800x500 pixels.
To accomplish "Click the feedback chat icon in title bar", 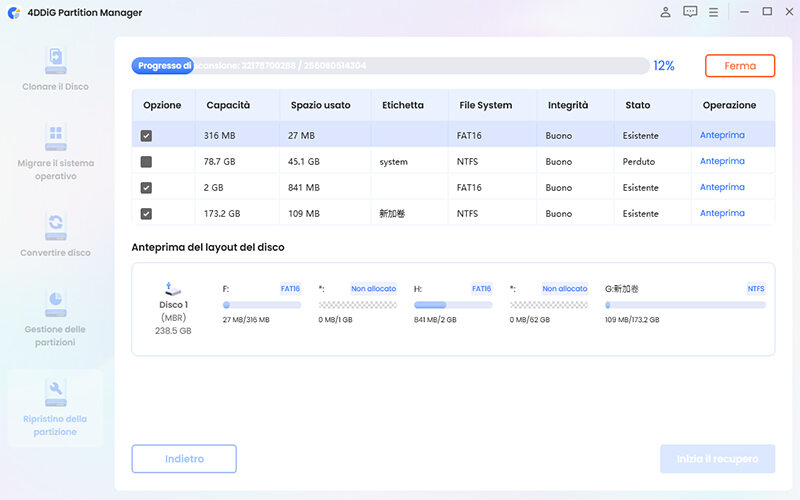I will coord(690,12).
